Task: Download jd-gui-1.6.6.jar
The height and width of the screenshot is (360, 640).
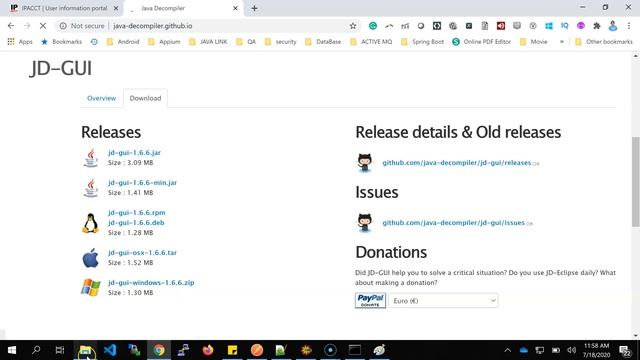Action: [x=134, y=153]
